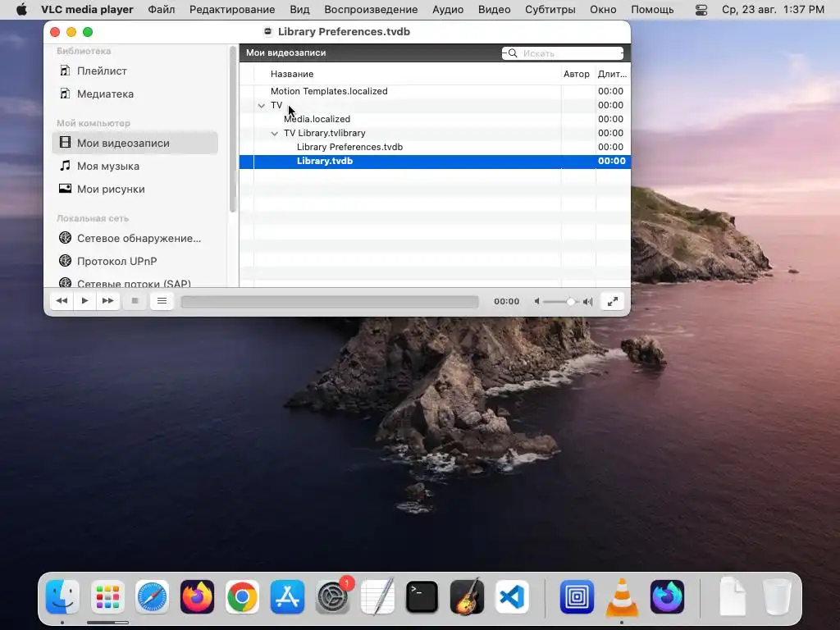Click the VLC cone icon in Dock
This screenshot has width=840, height=630.
pyautogui.click(x=622, y=597)
